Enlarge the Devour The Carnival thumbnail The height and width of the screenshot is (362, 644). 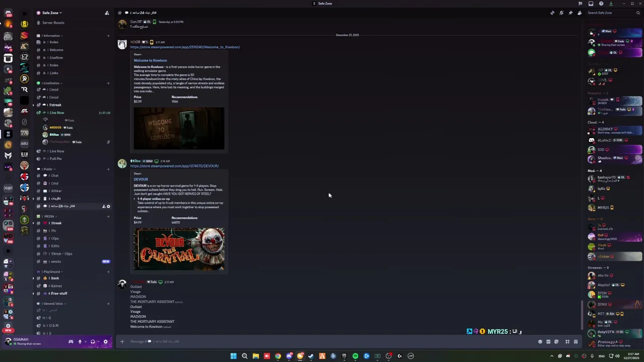coord(179,249)
